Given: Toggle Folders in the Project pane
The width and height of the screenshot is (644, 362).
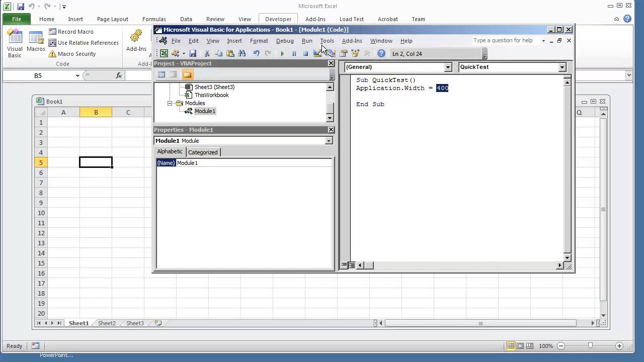Looking at the screenshot, I should point(187,74).
